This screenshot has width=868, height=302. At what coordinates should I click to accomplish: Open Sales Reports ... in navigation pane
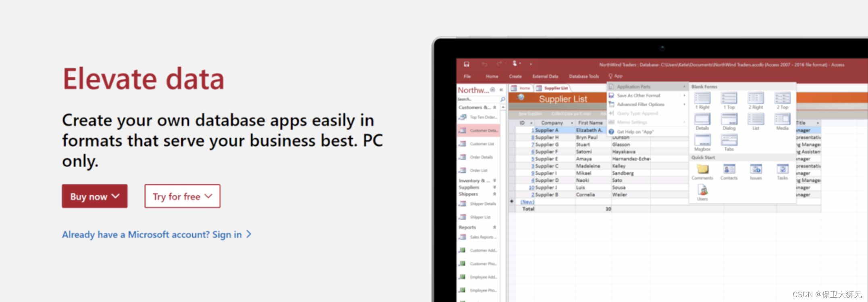tap(478, 237)
